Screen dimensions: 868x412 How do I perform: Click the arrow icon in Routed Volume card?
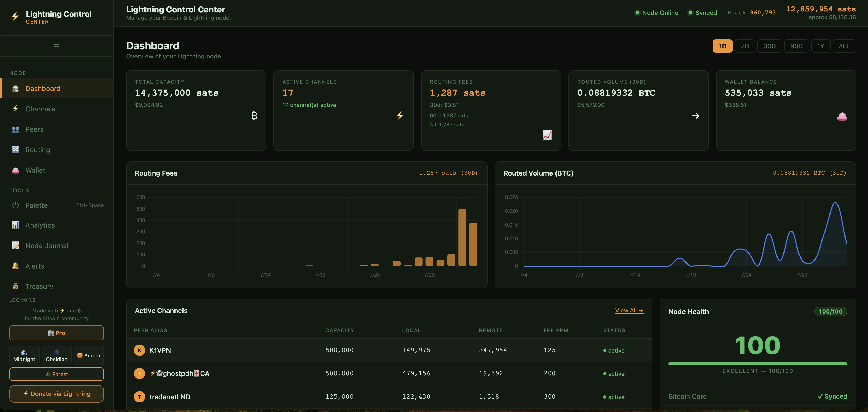(x=695, y=116)
